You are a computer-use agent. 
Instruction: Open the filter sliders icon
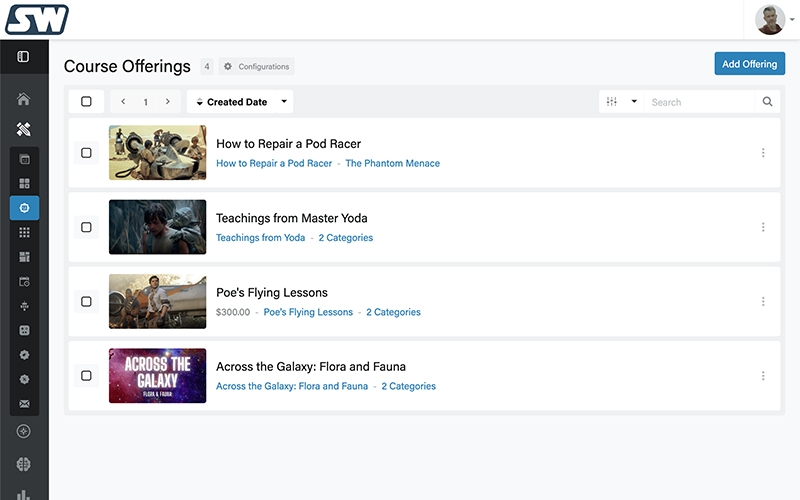(x=612, y=102)
